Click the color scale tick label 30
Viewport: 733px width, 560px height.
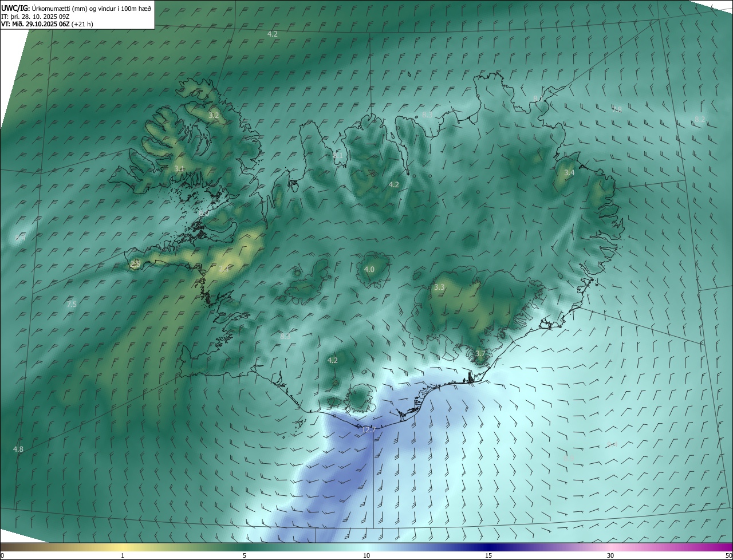pos(610,555)
